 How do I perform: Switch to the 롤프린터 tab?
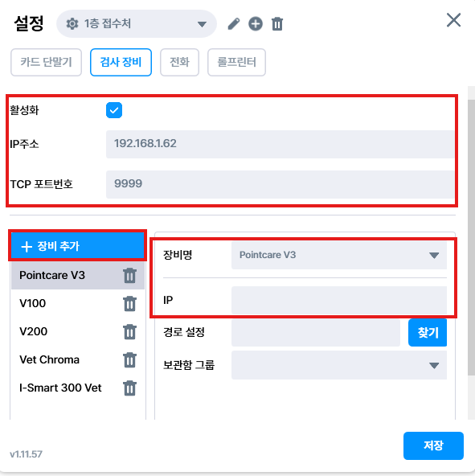[236, 62]
